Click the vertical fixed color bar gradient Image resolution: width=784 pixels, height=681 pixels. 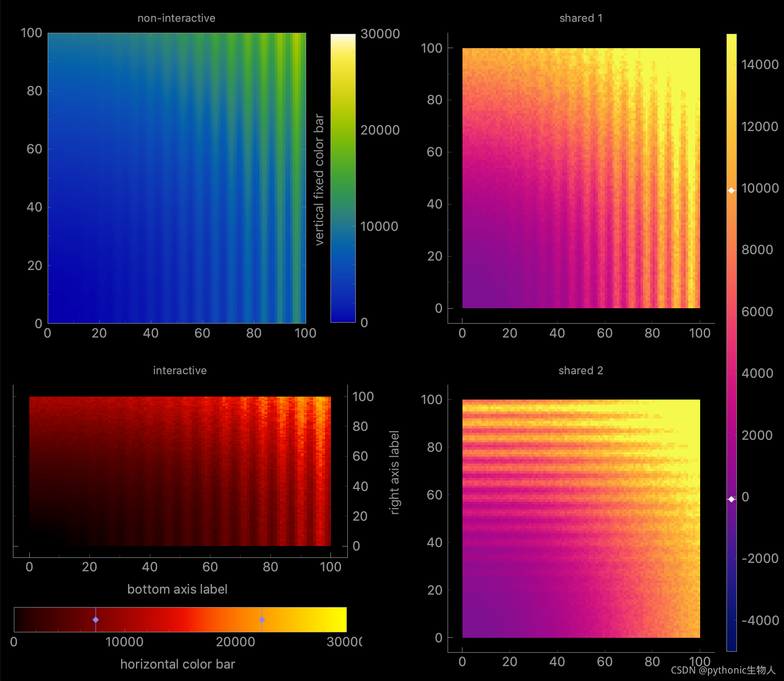(343, 178)
